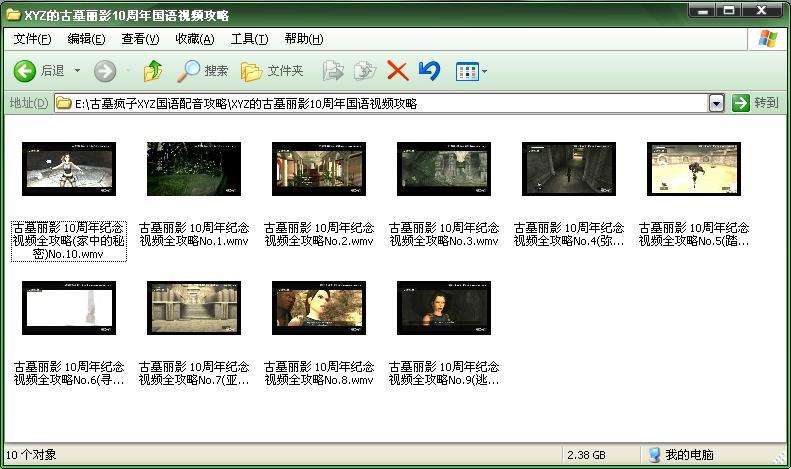Click the file name ending No.10.wmv
This screenshot has height=469, width=791.
coord(69,241)
